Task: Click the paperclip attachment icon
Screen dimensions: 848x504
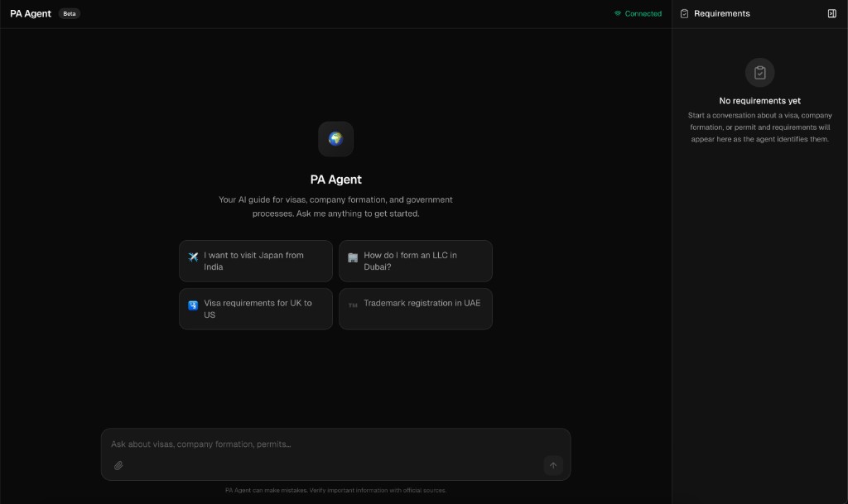Action: tap(118, 465)
